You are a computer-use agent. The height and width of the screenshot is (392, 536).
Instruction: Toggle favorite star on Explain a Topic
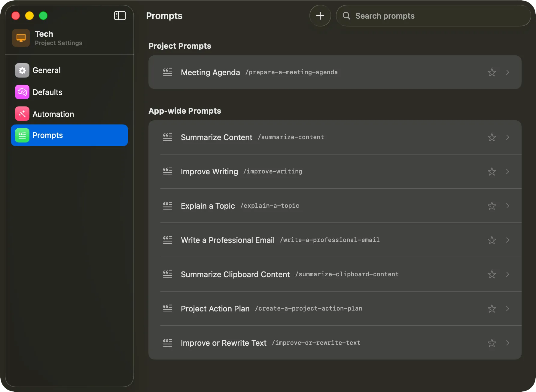[492, 206]
